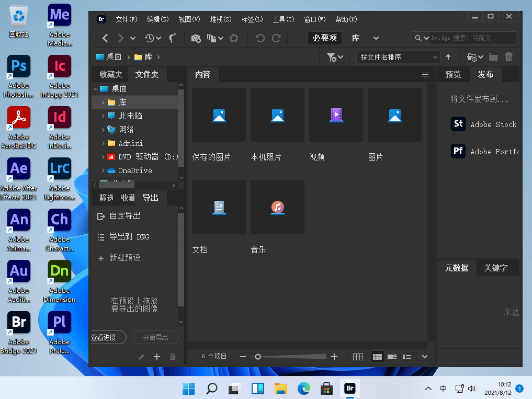This screenshot has width=532, height=399.
Task: Switch to details view
Action: click(x=392, y=357)
